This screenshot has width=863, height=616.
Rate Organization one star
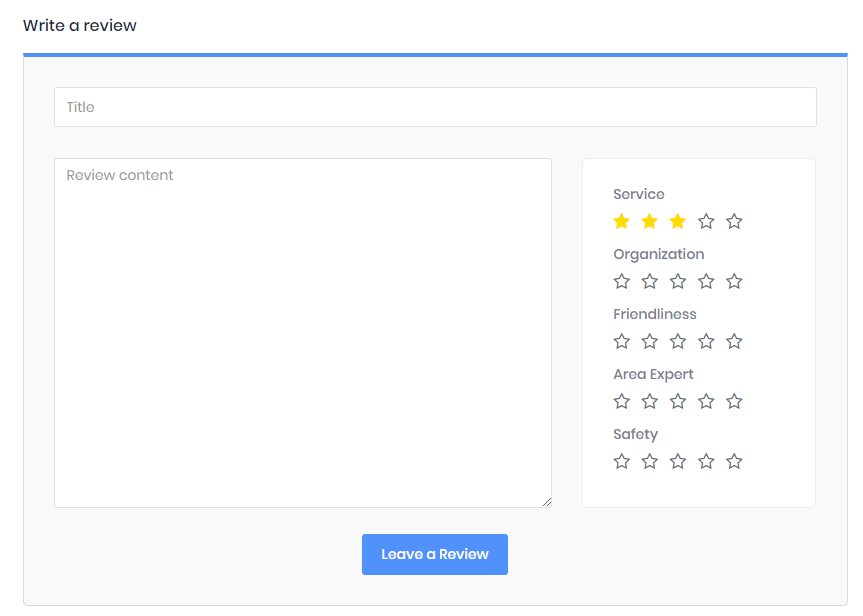[622, 281]
